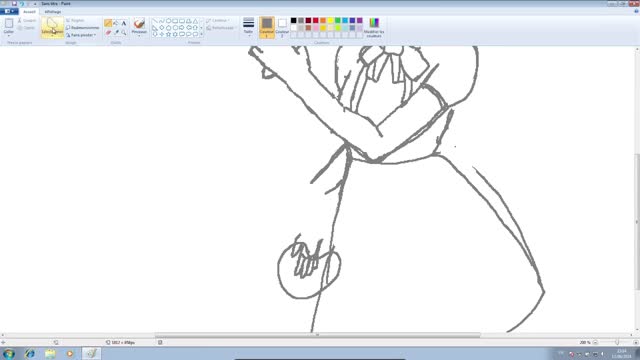The height and width of the screenshot is (360, 640).
Task: Pick the red color swatch
Action: 316,20
